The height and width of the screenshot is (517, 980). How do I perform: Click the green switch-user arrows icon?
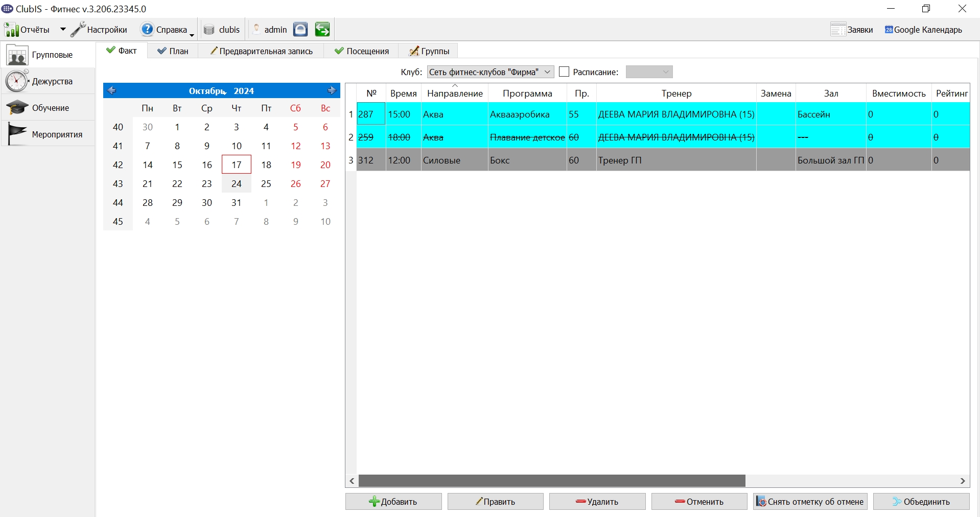point(322,30)
